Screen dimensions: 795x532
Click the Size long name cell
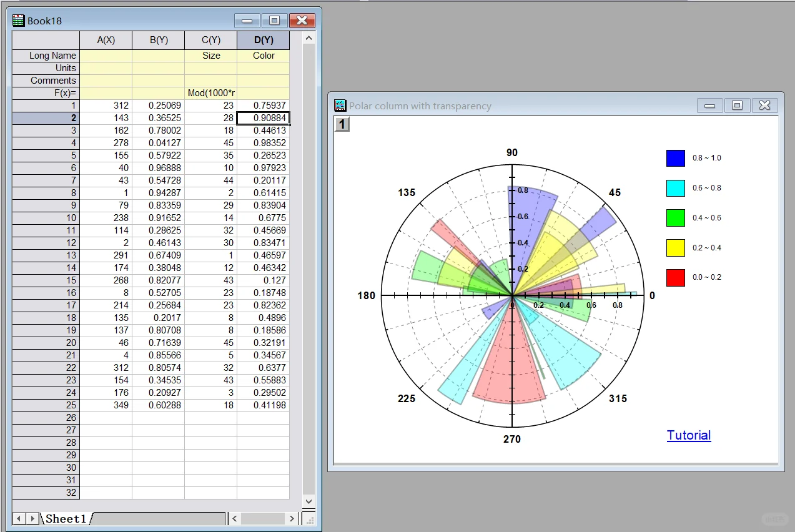(211, 56)
